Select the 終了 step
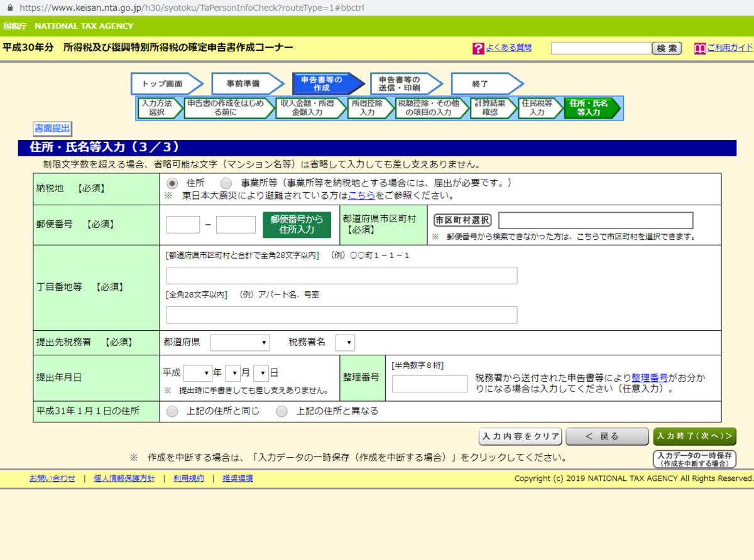Image resolution: width=754 pixels, height=560 pixels. (x=487, y=83)
